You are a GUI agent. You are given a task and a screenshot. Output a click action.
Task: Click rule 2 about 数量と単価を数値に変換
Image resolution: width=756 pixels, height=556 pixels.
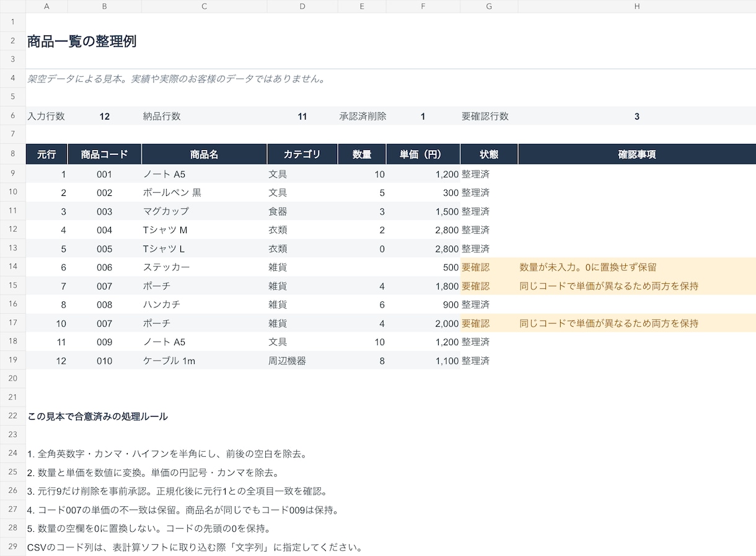[153, 472]
